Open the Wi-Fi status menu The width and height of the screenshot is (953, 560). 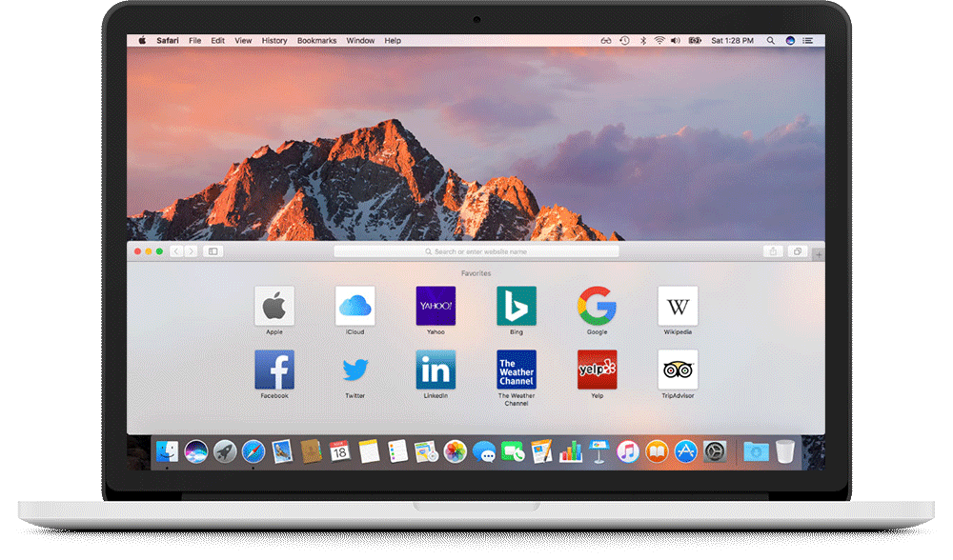click(x=659, y=41)
